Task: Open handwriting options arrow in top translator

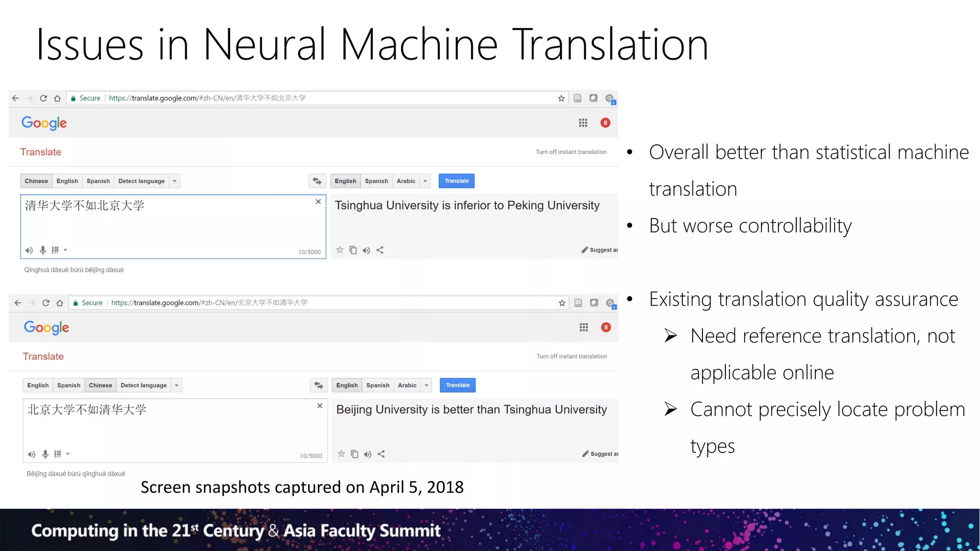Action: (x=66, y=250)
